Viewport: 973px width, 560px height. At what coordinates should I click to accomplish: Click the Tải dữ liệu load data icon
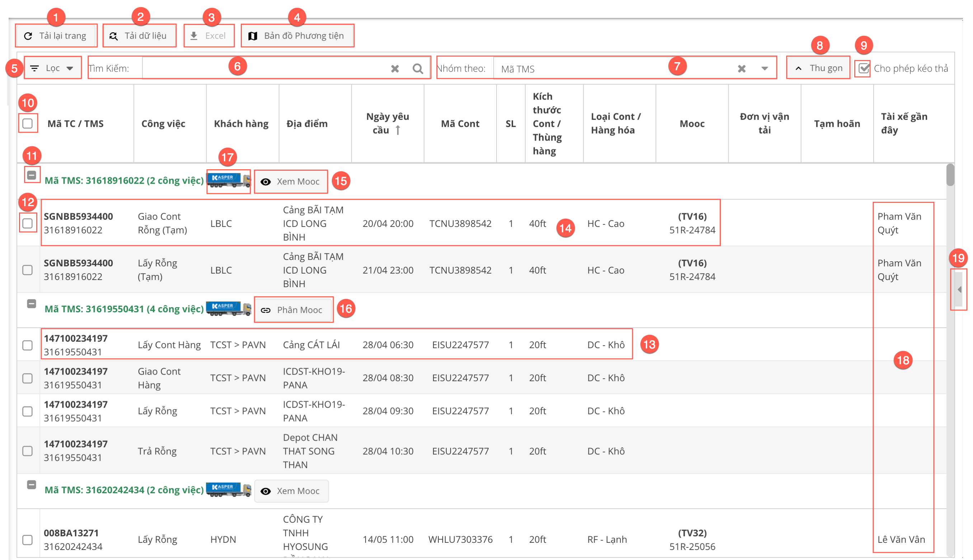113,36
